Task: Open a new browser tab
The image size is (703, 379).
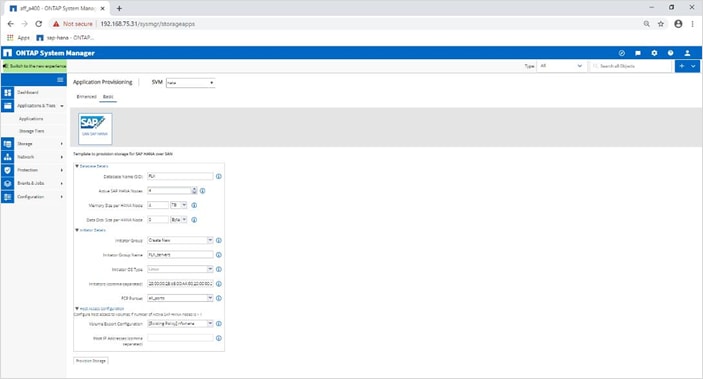Action: coord(119,8)
